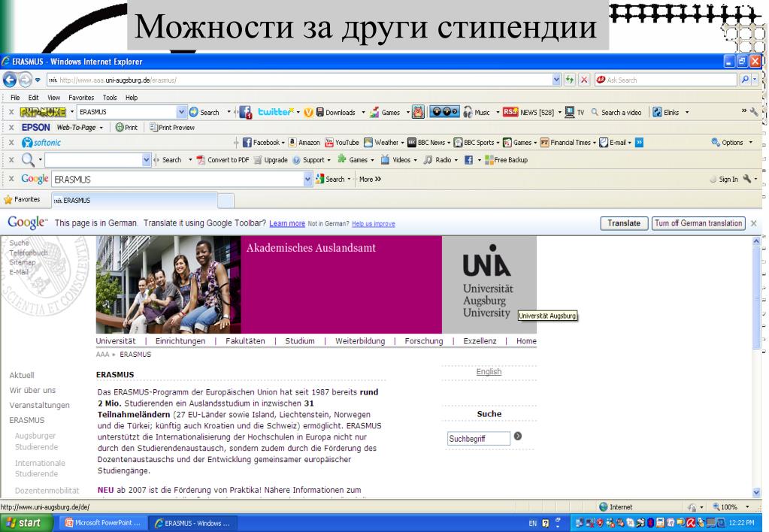769x532 pixels.
Task: Click the Favorites star button
Action: click(x=22, y=200)
